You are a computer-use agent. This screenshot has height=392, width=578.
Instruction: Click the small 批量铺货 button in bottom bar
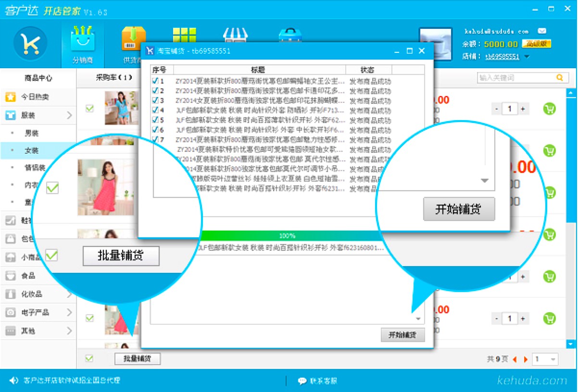(x=138, y=359)
